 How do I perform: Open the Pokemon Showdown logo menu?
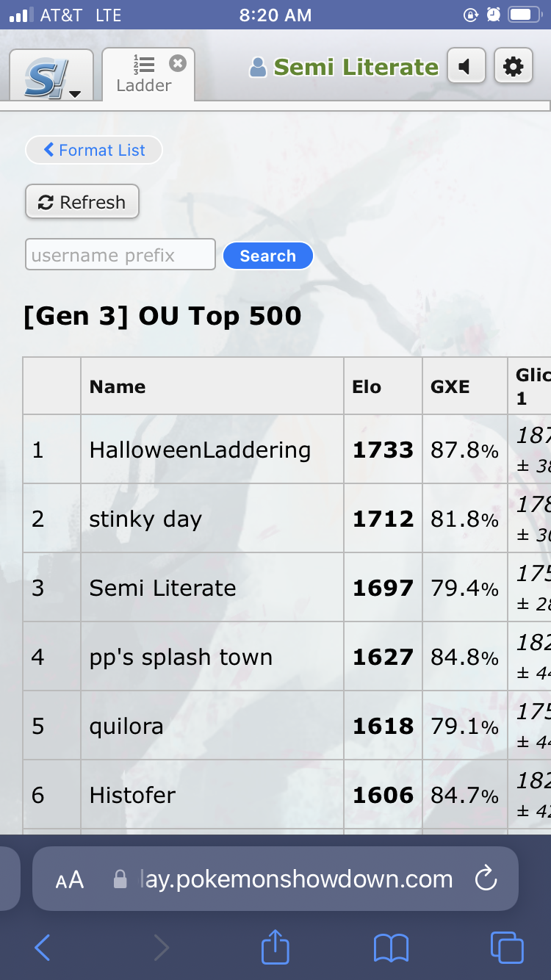tap(51, 75)
